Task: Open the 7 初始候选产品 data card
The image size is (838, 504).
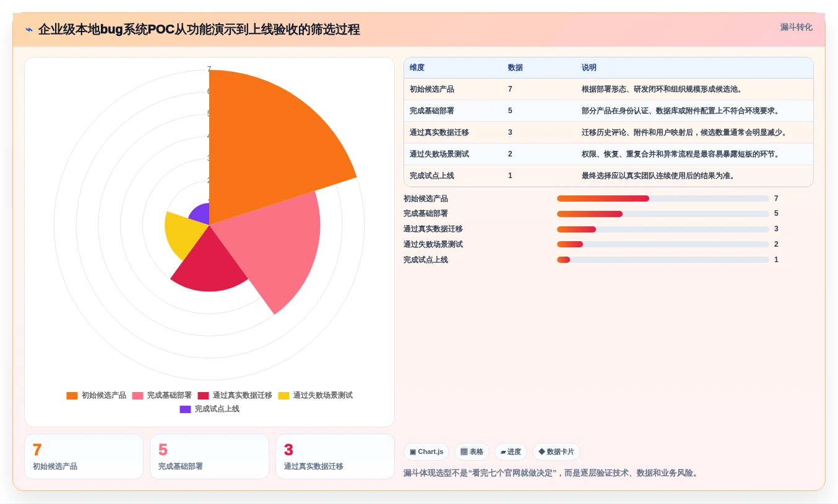Action: (x=84, y=456)
